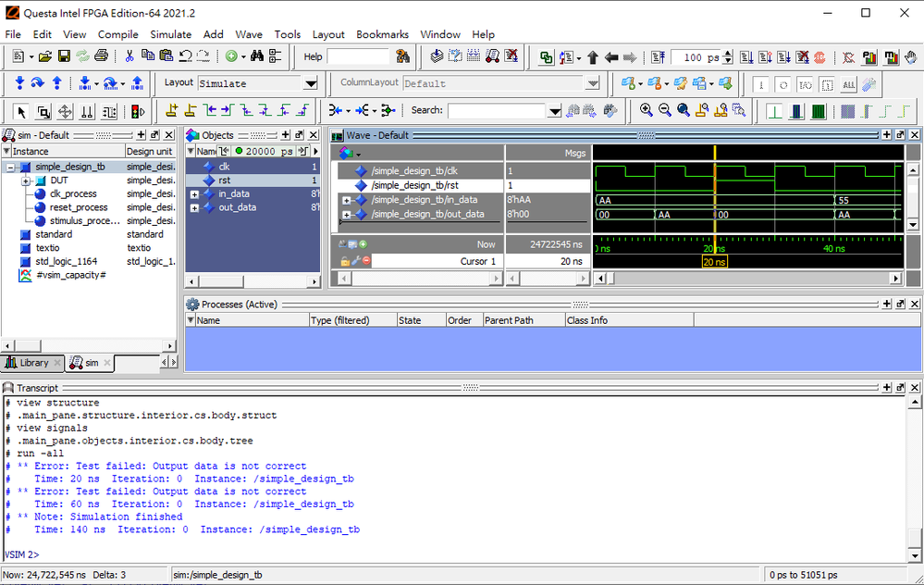Open the Simulate menu

click(170, 34)
